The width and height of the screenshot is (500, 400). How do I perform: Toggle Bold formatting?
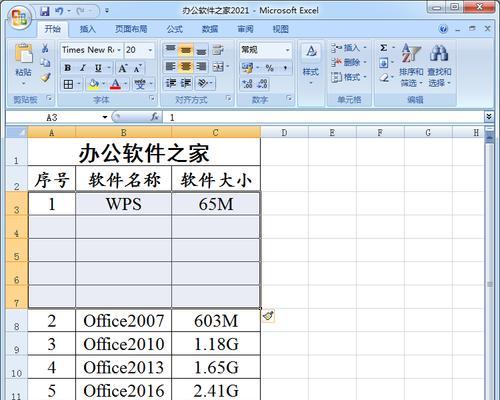(68, 68)
